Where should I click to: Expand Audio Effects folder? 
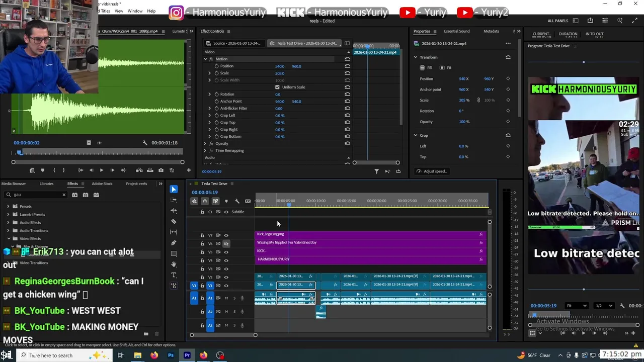(8, 223)
